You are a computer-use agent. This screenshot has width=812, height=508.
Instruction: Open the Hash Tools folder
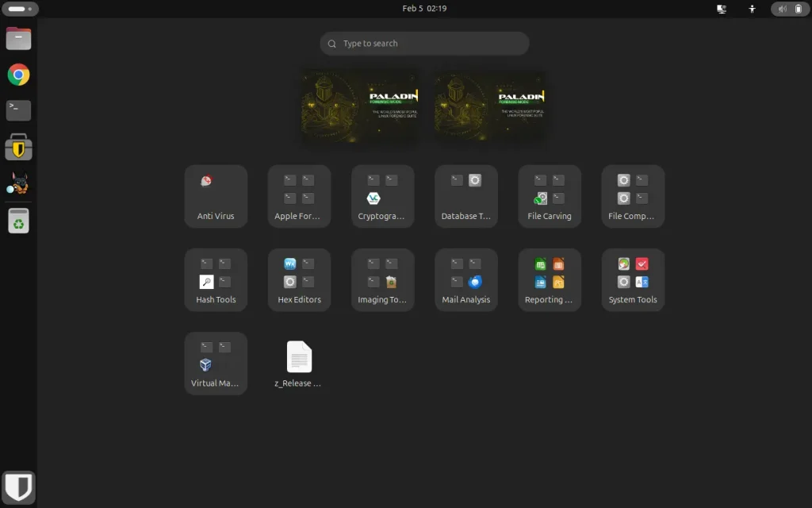pyautogui.click(x=216, y=279)
